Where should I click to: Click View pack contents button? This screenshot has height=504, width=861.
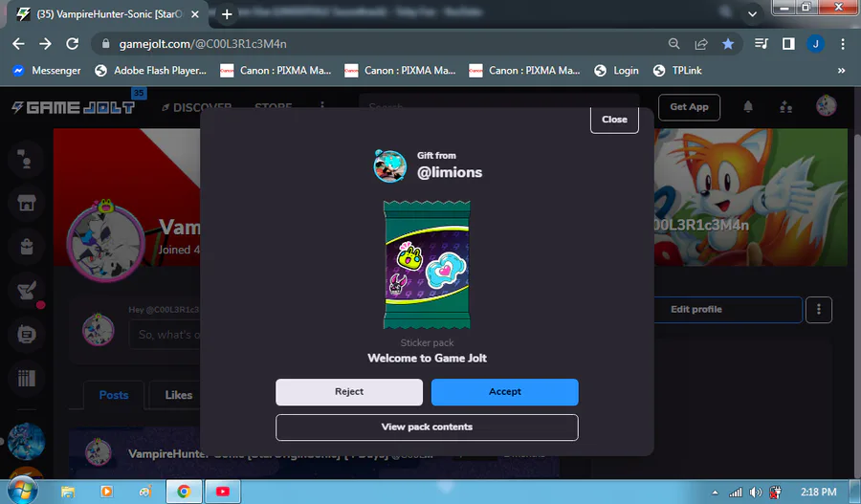427,427
